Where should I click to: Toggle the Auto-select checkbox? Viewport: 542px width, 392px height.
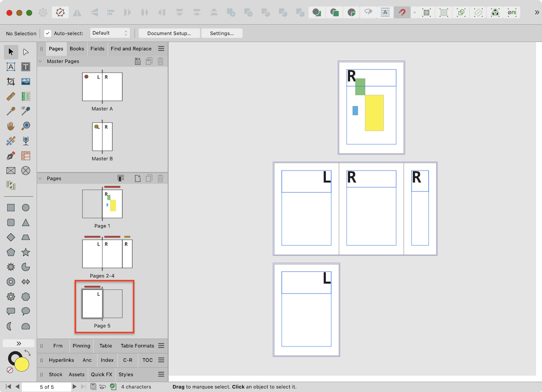coord(47,34)
